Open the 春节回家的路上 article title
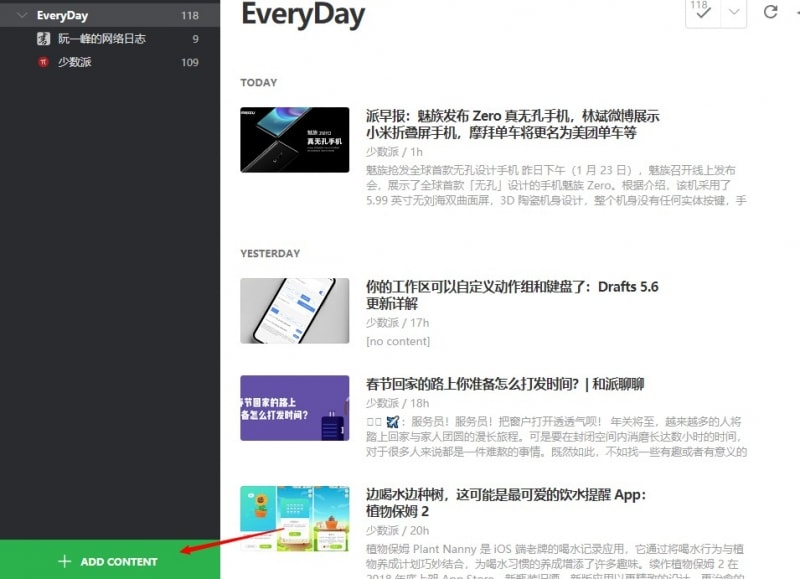The height and width of the screenshot is (579, 800). coord(505,384)
